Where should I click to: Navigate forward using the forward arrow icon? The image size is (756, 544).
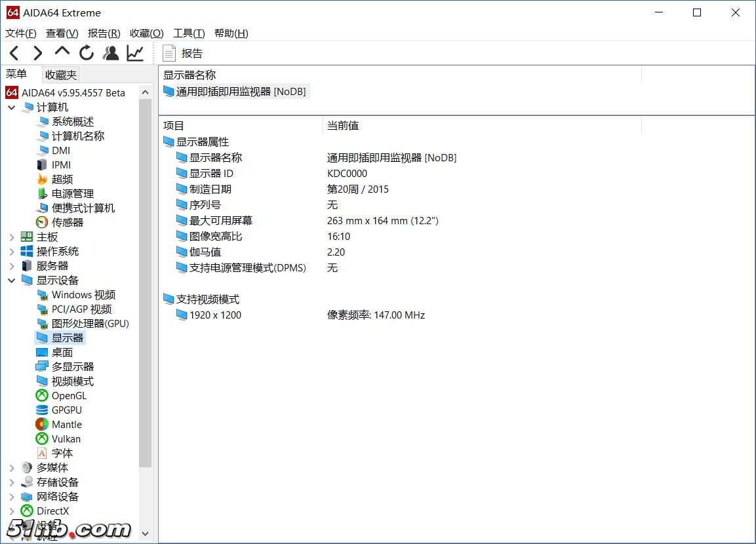37,53
